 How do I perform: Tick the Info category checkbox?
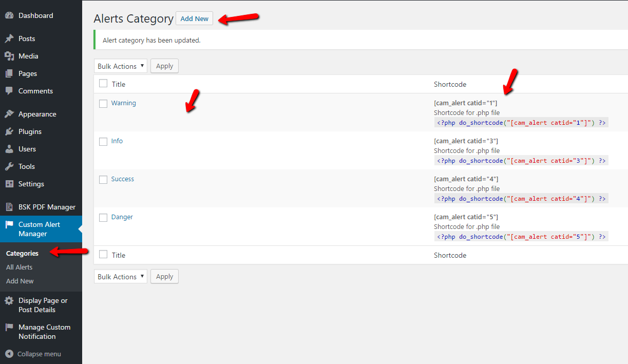[x=103, y=141]
